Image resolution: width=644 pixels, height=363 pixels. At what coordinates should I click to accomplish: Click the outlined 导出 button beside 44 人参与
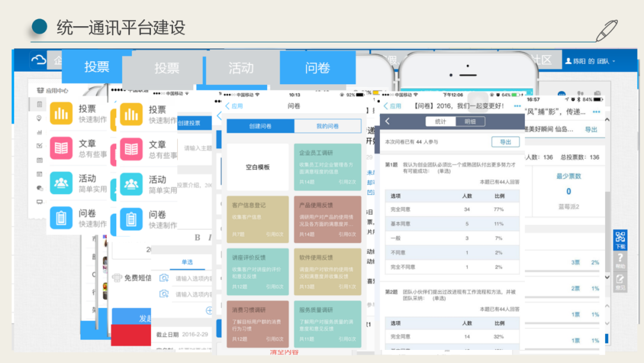coord(505,142)
